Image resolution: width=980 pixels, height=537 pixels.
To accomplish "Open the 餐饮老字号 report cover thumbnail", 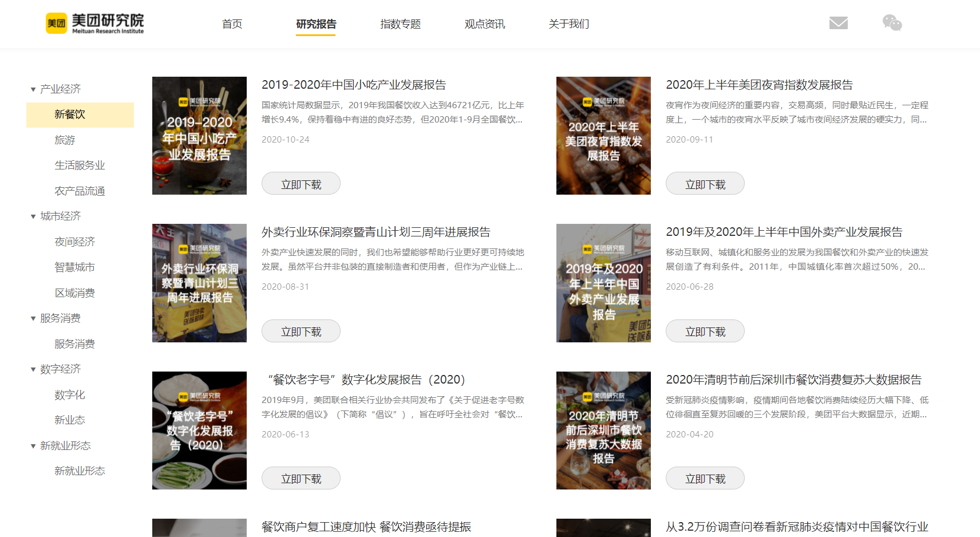I will 199,431.
